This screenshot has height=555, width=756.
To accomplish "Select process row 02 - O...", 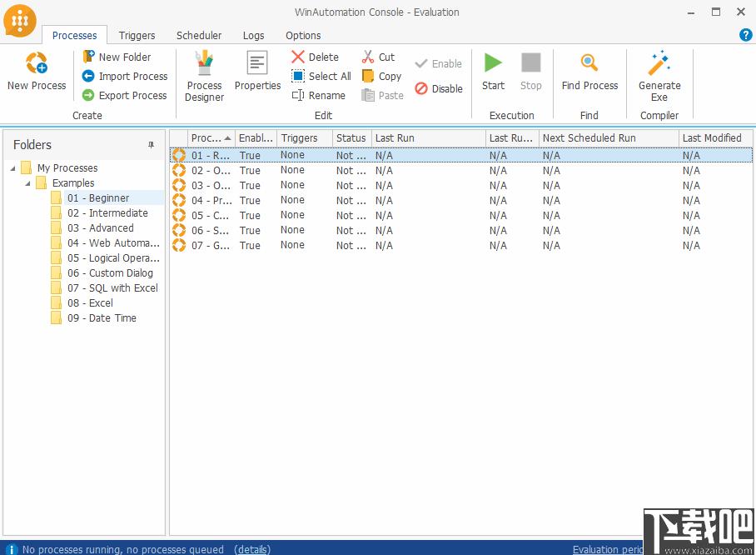I will (x=461, y=170).
